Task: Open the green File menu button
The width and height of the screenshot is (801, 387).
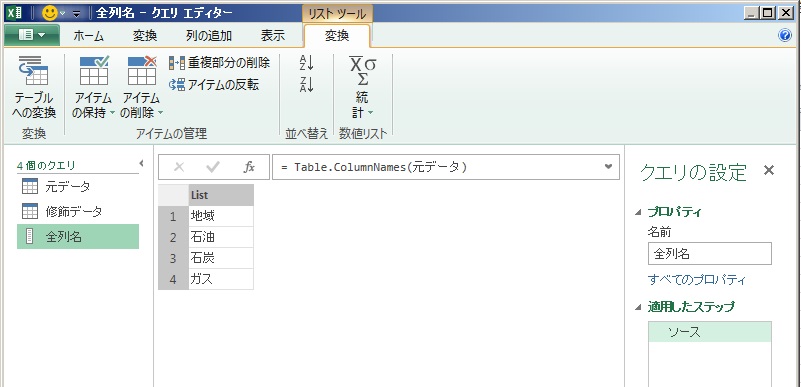Action: [x=32, y=35]
